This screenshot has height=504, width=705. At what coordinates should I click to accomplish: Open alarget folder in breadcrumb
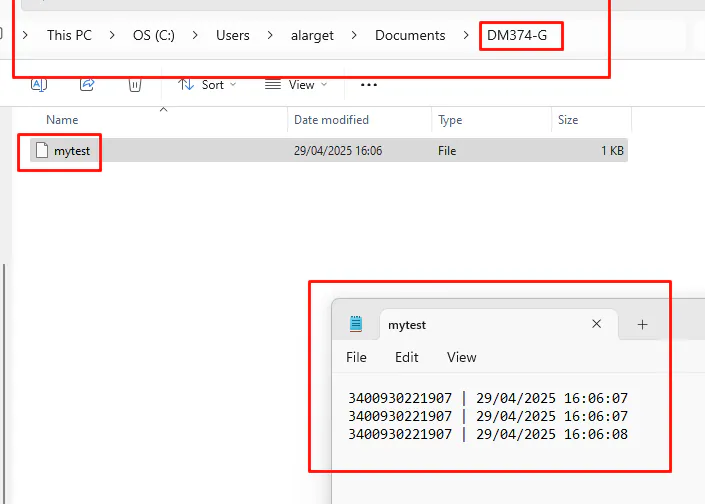(312, 35)
